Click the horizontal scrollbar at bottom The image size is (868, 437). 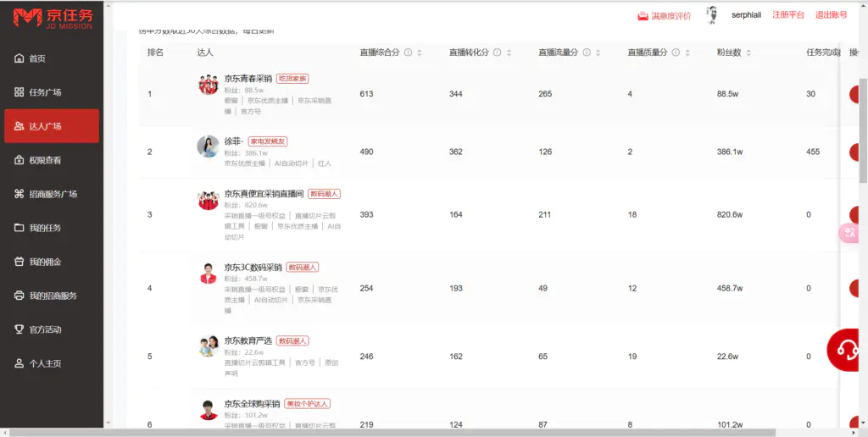click(393, 432)
